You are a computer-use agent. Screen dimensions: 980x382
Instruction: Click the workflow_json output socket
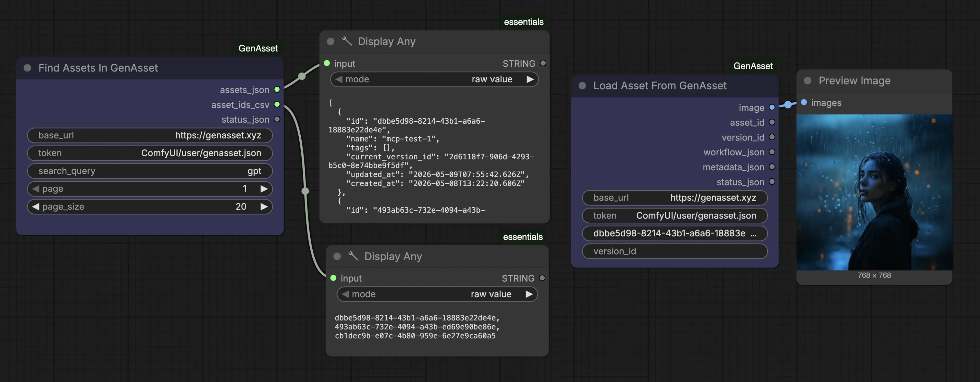point(772,152)
